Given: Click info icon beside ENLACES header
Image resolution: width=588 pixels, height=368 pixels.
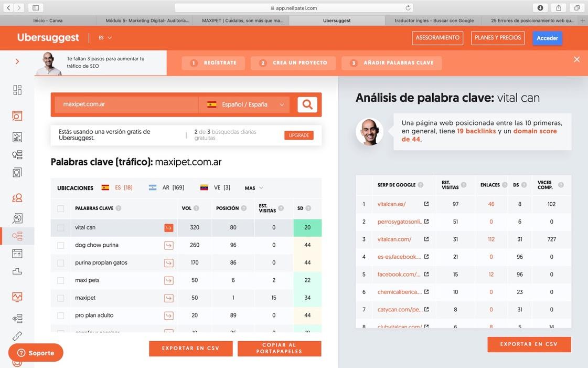Looking at the screenshot, I should tap(505, 185).
